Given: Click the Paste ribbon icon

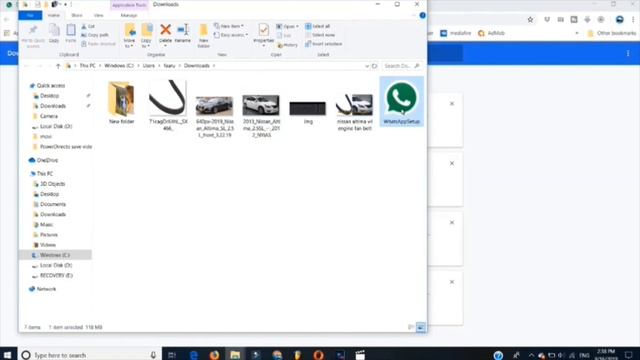Looking at the screenshot, I should [71, 33].
